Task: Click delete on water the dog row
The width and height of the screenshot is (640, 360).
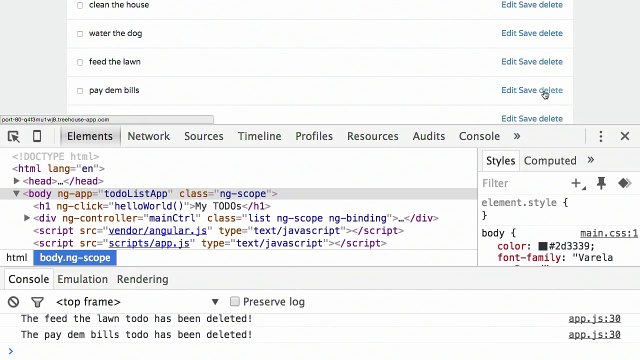Action: pos(551,33)
